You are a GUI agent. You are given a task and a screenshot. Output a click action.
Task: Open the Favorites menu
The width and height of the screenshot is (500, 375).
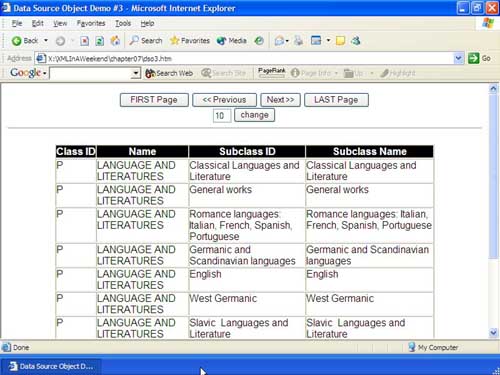tap(91, 23)
